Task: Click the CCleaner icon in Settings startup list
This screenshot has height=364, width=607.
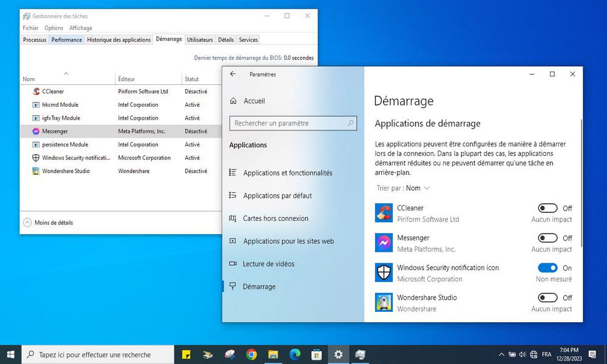Action: click(x=384, y=213)
